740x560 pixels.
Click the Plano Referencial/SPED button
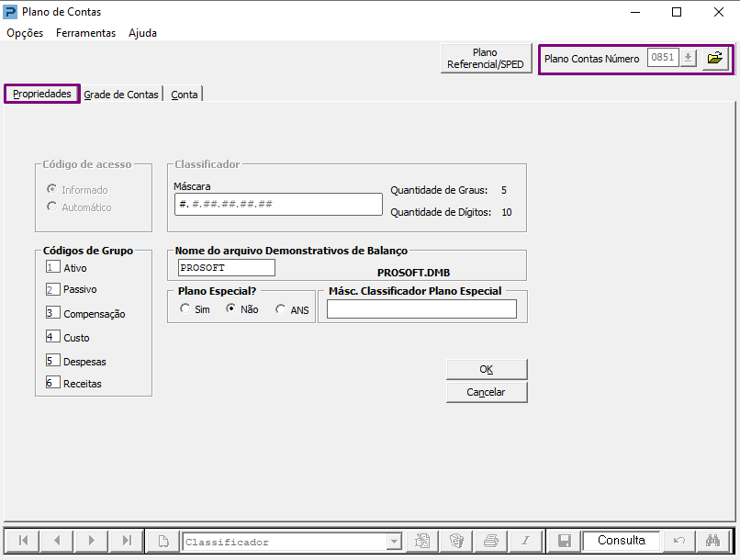pyautogui.click(x=486, y=59)
